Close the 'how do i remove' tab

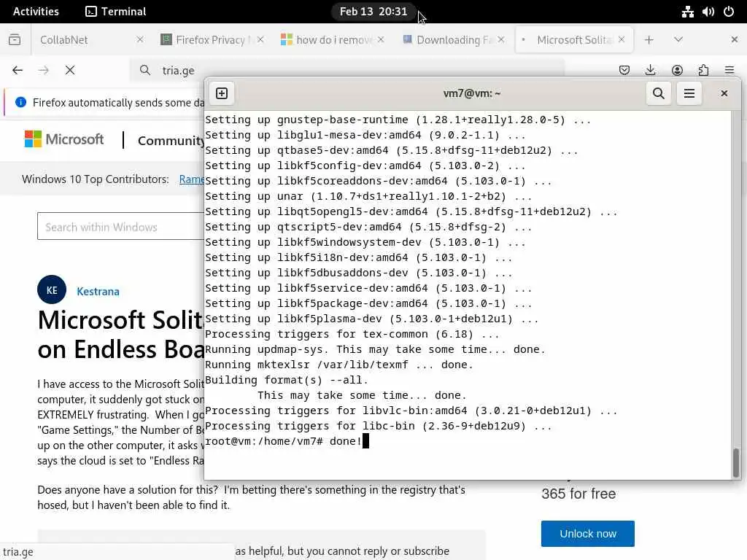pyautogui.click(x=381, y=39)
